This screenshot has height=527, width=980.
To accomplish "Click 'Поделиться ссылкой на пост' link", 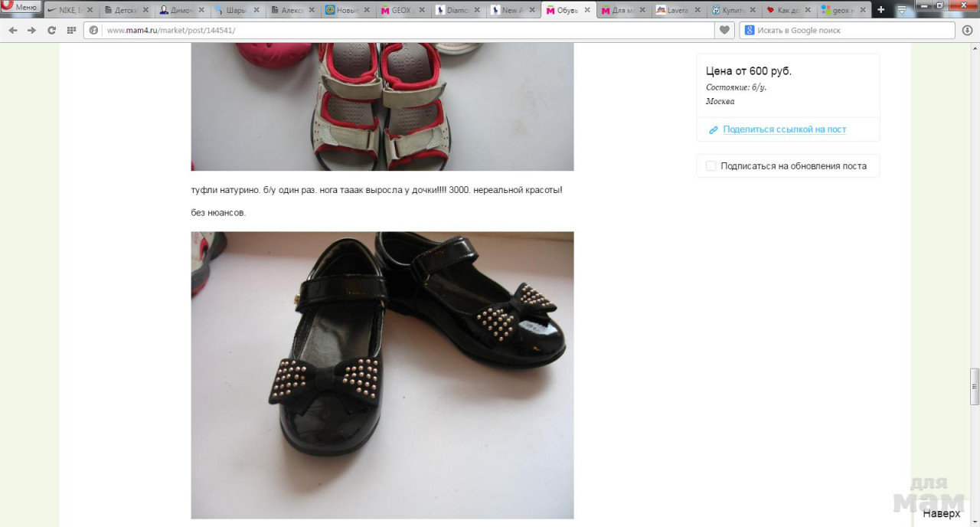I will click(784, 129).
